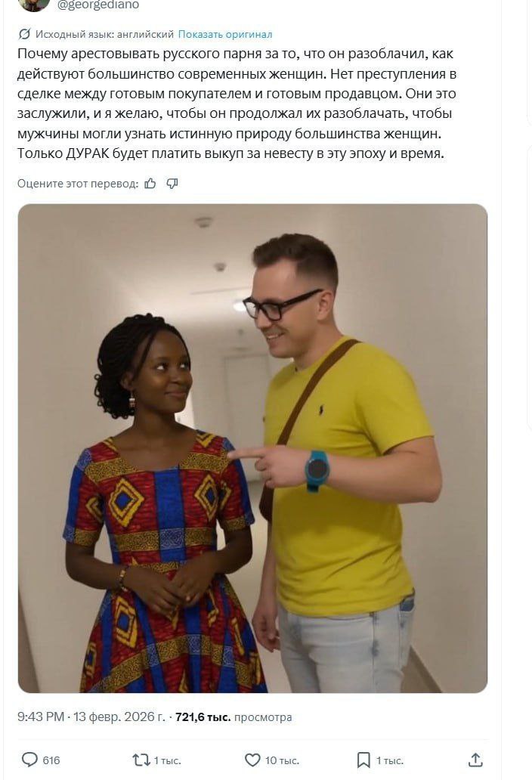Click the translated tweet text paragraph
Image resolution: width=532 pixels, height=780 pixels.
[237, 104]
